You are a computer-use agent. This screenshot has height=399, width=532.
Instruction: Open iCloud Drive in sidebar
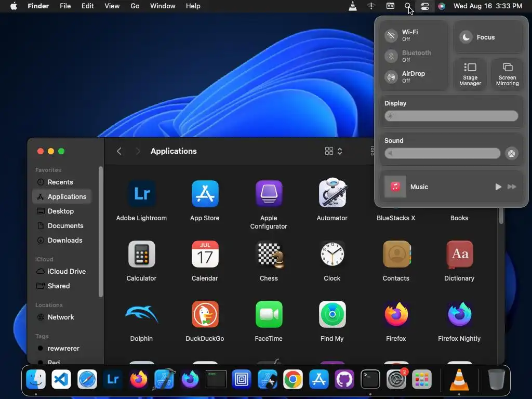62,271
